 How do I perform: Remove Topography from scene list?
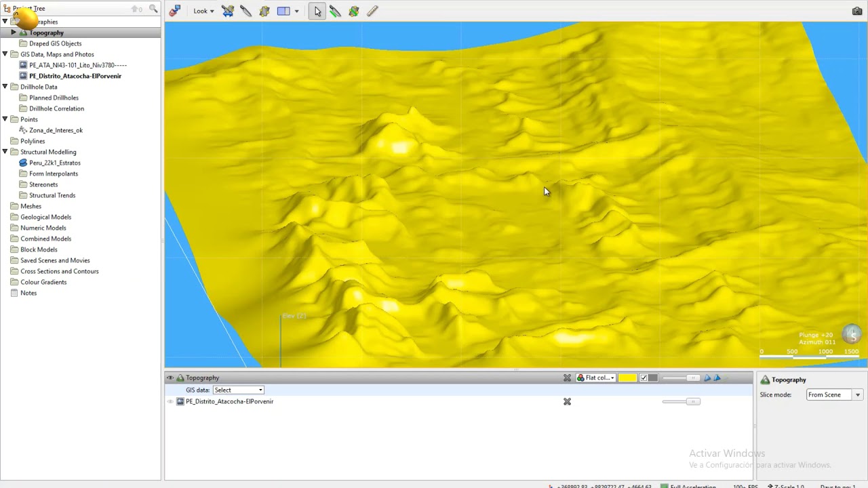point(567,378)
